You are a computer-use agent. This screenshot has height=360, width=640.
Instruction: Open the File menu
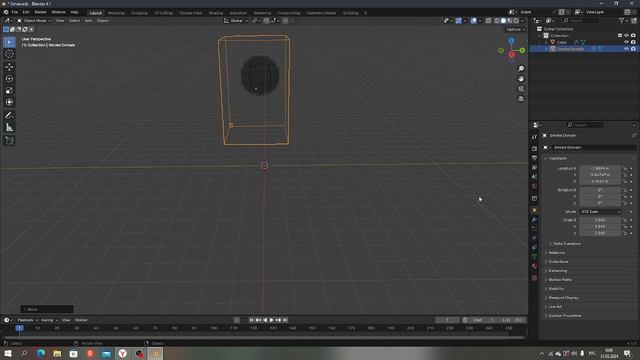[15, 12]
